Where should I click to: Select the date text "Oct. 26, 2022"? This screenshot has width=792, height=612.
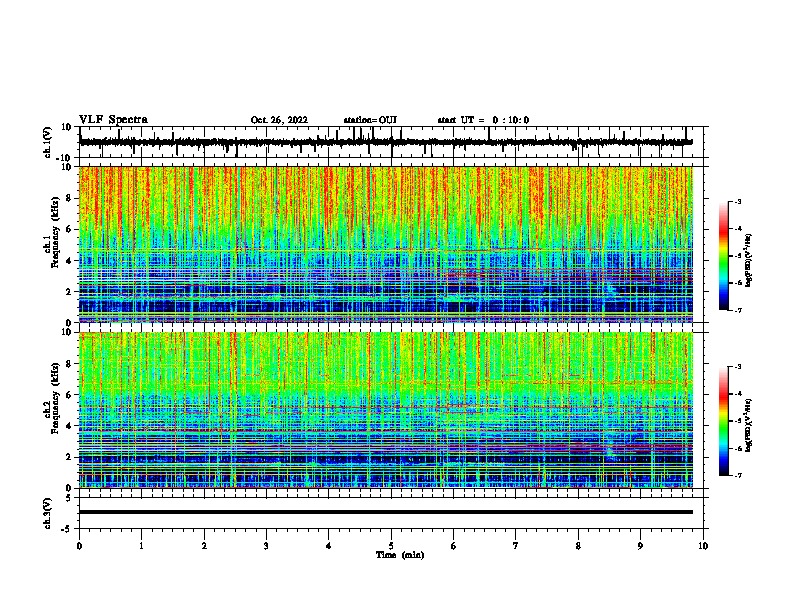[279, 120]
